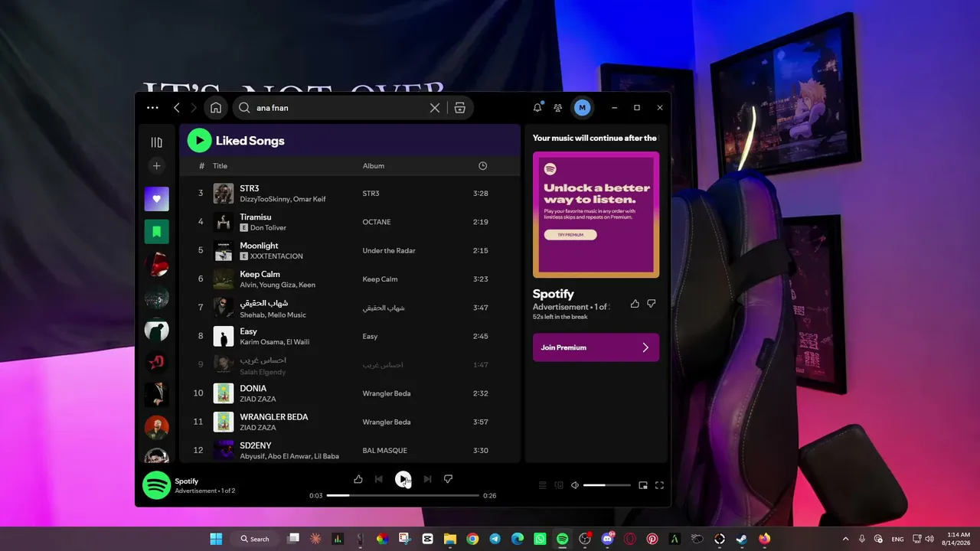Screen dimensions: 980x551
Task: Click the Join Premium button
Action: (596, 347)
